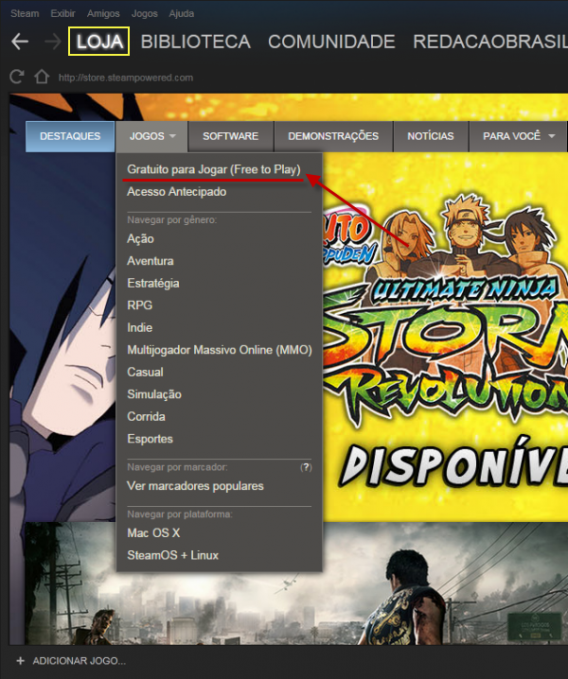Collapse the JOGOS store dropdown
568x679 pixels.
(x=152, y=136)
